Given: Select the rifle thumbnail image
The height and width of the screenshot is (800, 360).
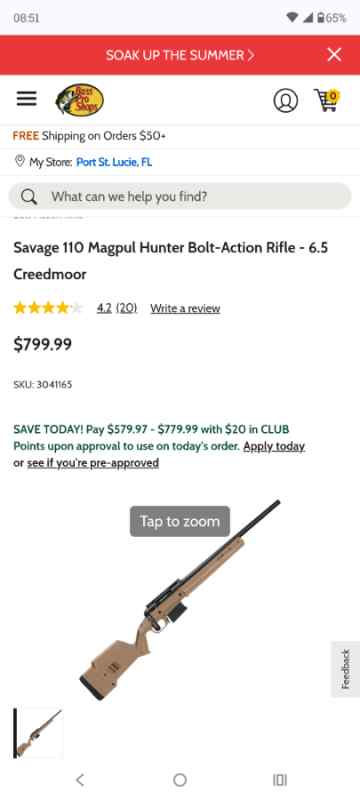Looking at the screenshot, I should [39, 733].
